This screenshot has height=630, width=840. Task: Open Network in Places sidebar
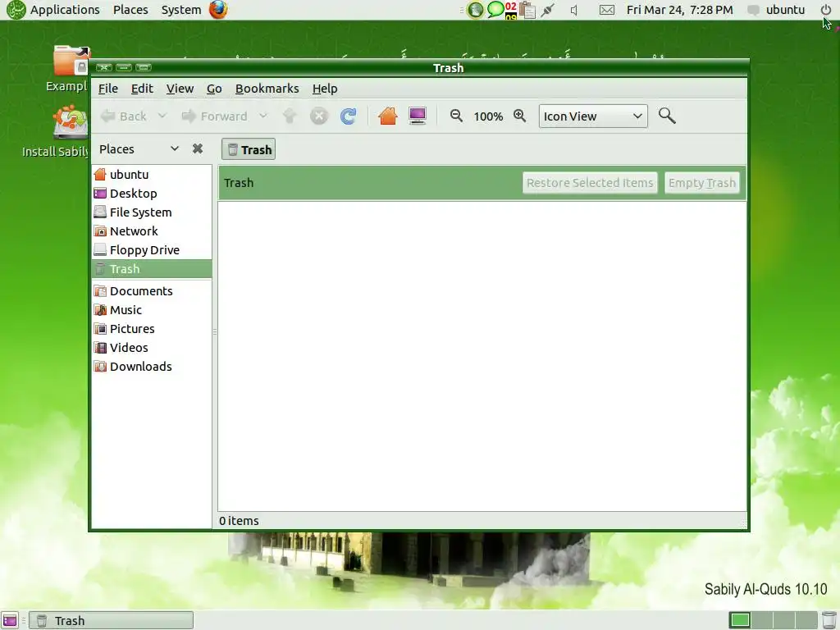[x=152, y=231]
